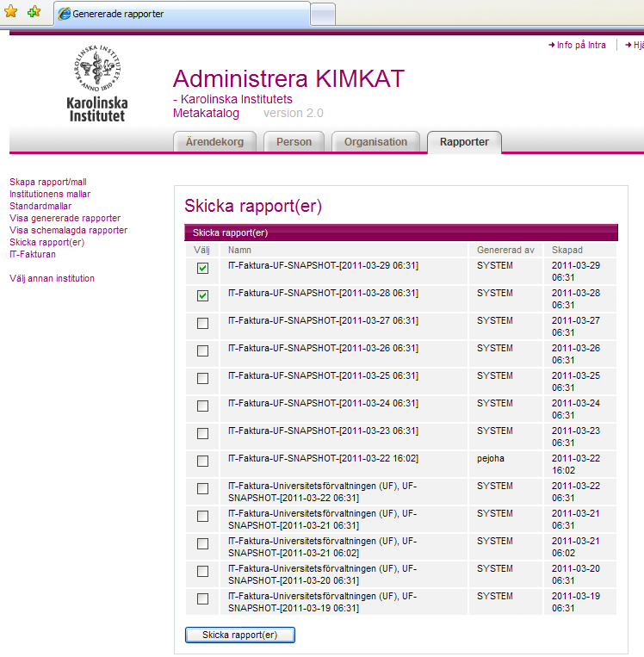The height and width of the screenshot is (657, 644).
Task: Check the 2011-03-23 06:31 report
Action: pyautogui.click(x=203, y=433)
